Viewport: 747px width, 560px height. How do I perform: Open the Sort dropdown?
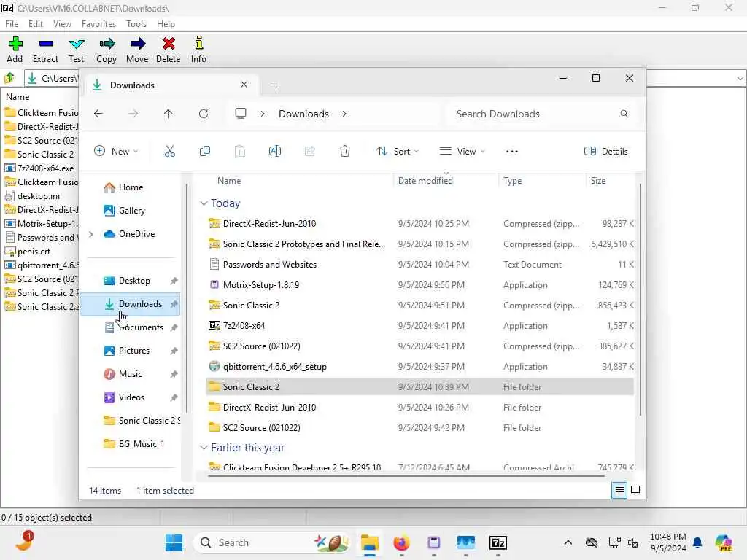[x=398, y=152]
